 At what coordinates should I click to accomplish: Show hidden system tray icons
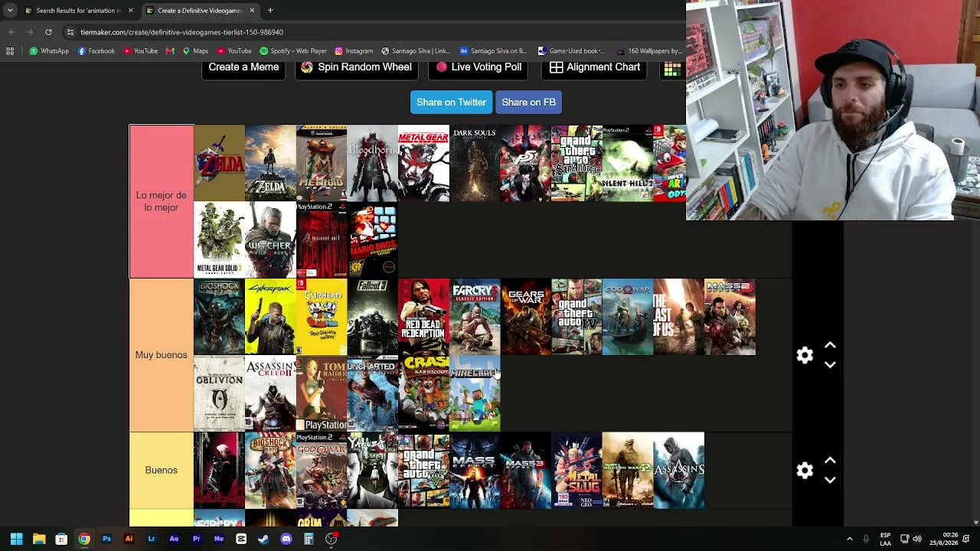coord(849,540)
